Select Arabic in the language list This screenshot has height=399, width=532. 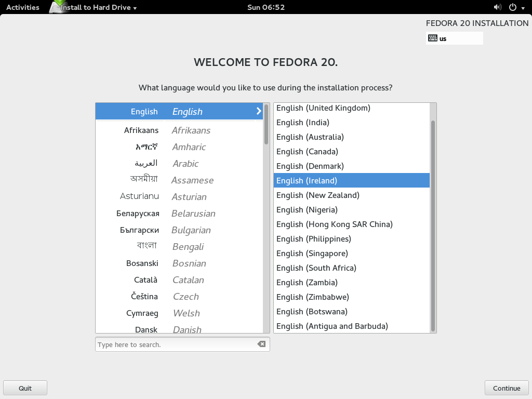[x=179, y=164]
